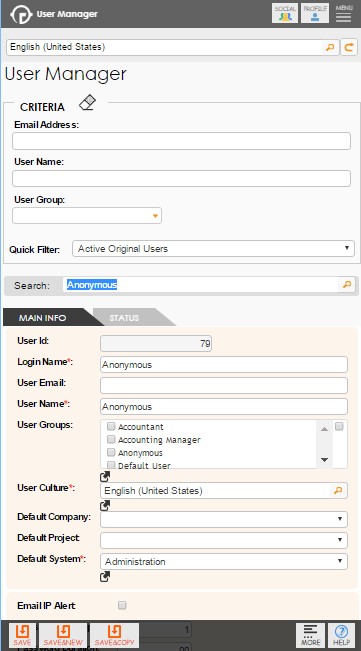361x651 pixels.
Task: Check the Accountant user group
Action: pyautogui.click(x=111, y=426)
